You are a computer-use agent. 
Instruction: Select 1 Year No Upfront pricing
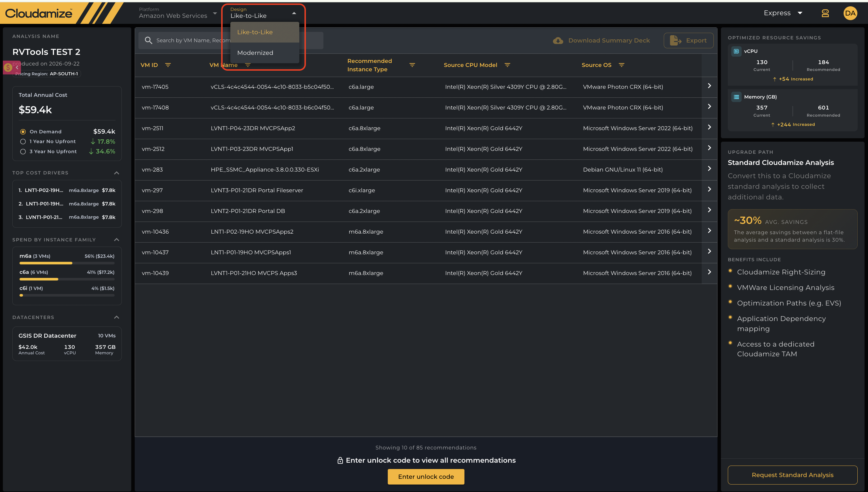23,142
